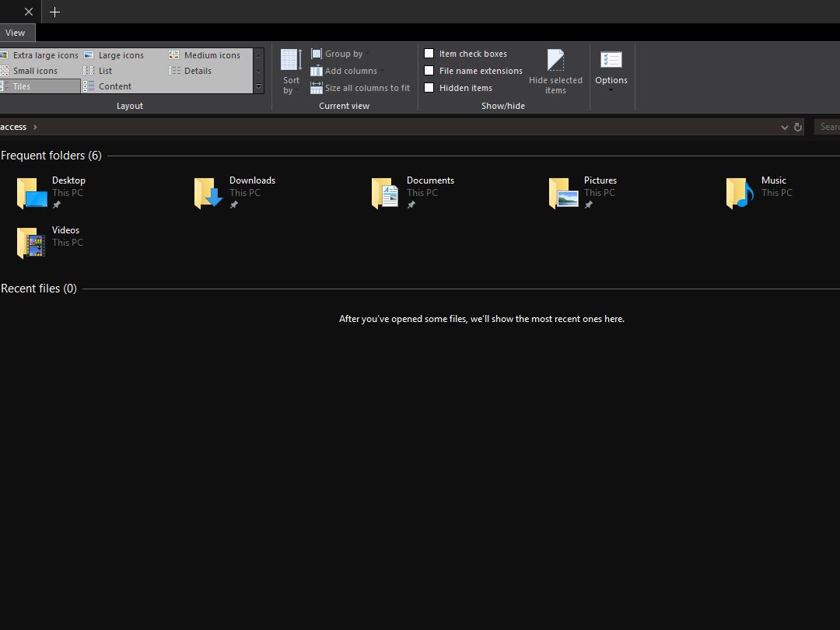Select Extra large icons layout
Viewport: 840px width, 630px height.
coord(40,55)
